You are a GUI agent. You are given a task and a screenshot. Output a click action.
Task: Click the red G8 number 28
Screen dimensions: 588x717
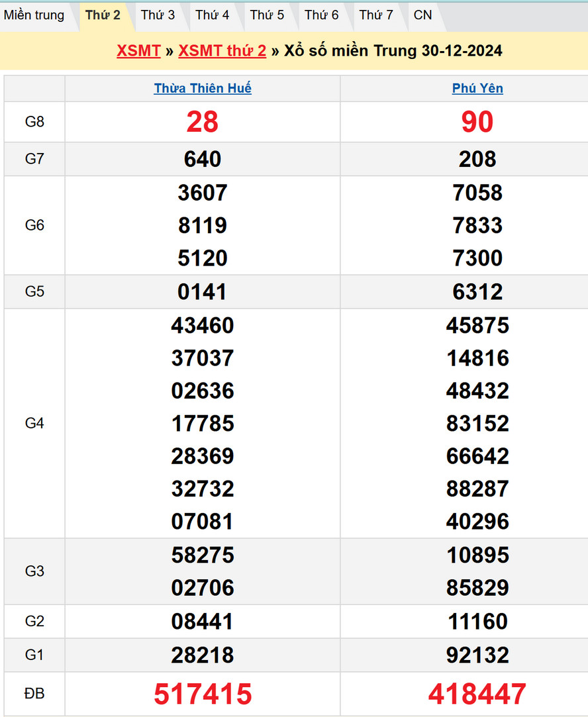[x=203, y=122]
